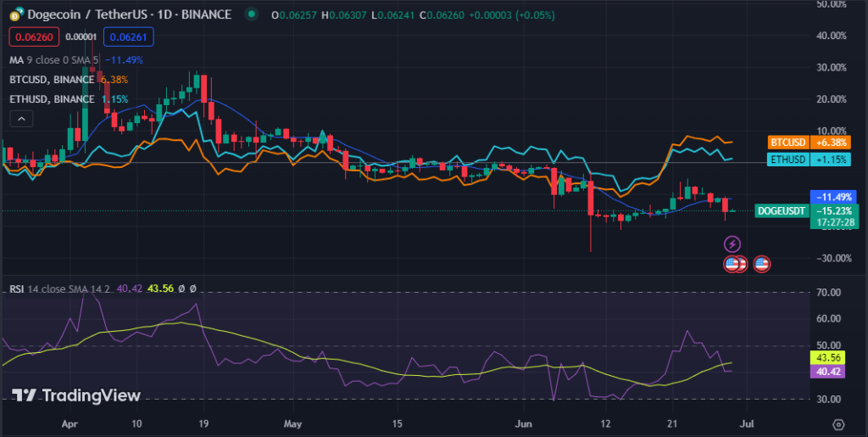Click the orange 6.38% value in BTCUSD legend

click(x=114, y=79)
